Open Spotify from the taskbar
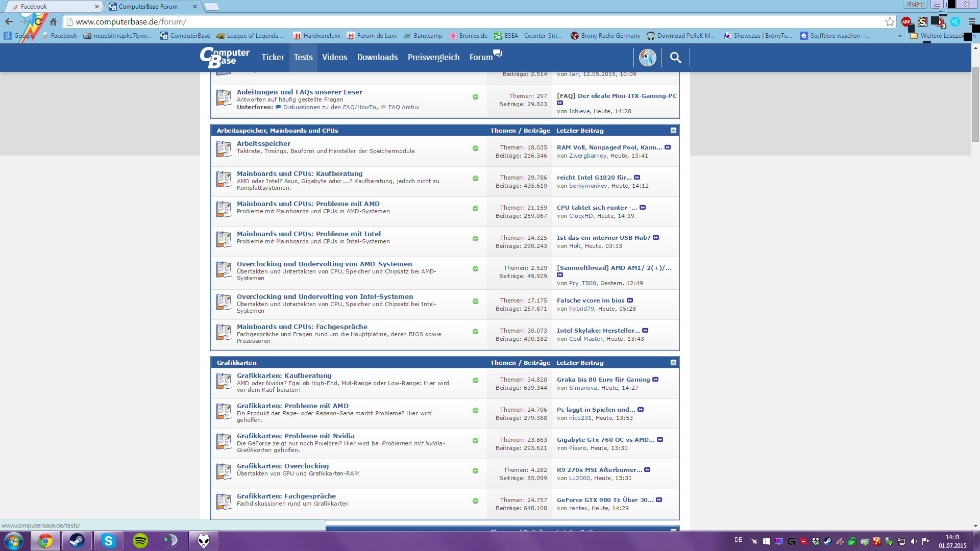Image resolution: width=980 pixels, height=551 pixels. coord(140,541)
